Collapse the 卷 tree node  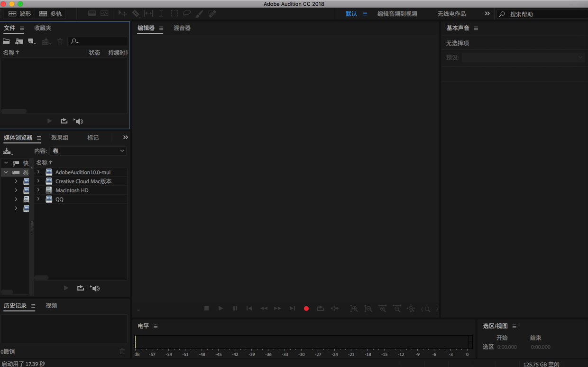point(6,172)
